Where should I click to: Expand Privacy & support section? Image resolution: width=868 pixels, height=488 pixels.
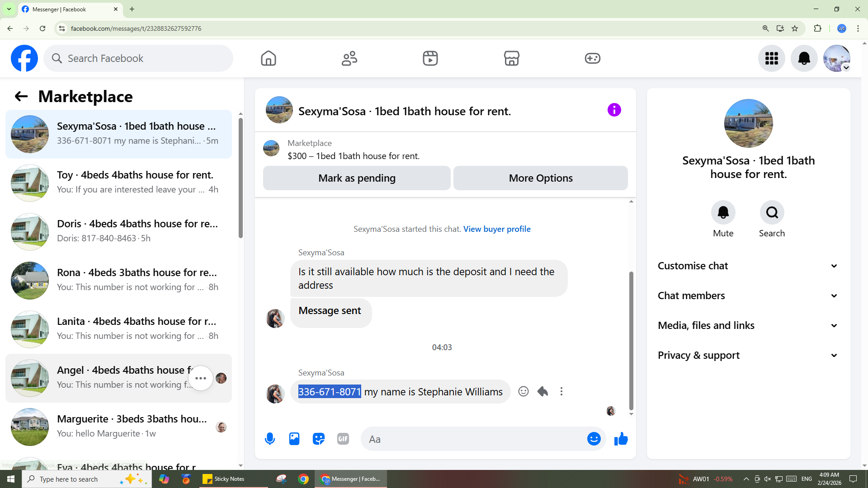tap(748, 355)
